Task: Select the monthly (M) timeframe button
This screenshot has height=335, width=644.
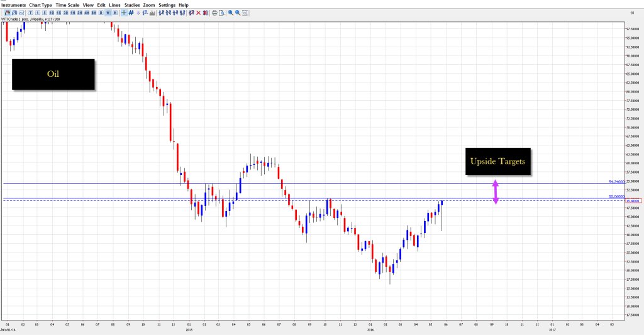Action: [115, 13]
